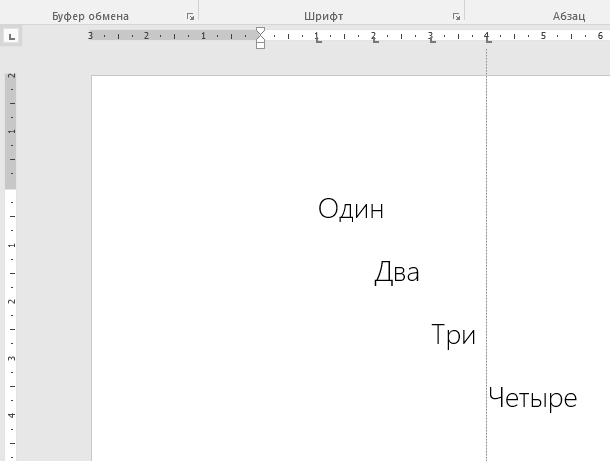Click the word "Три" in the document

454,335
